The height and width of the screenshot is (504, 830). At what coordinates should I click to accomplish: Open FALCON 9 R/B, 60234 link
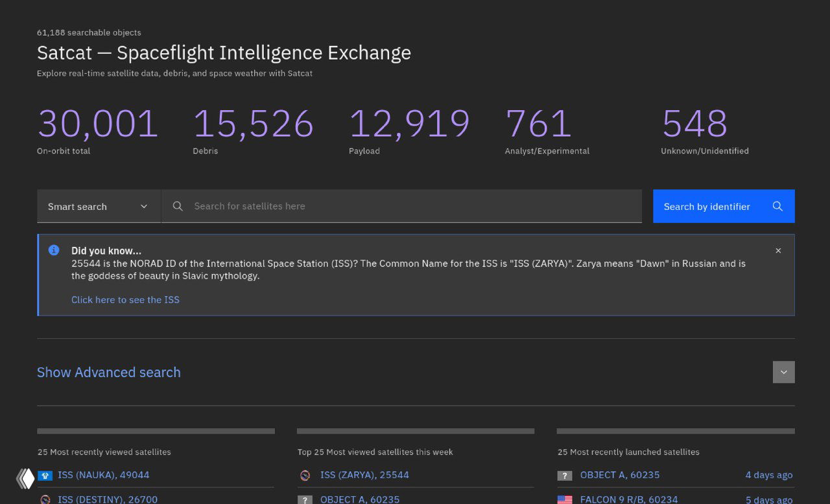tap(628, 499)
